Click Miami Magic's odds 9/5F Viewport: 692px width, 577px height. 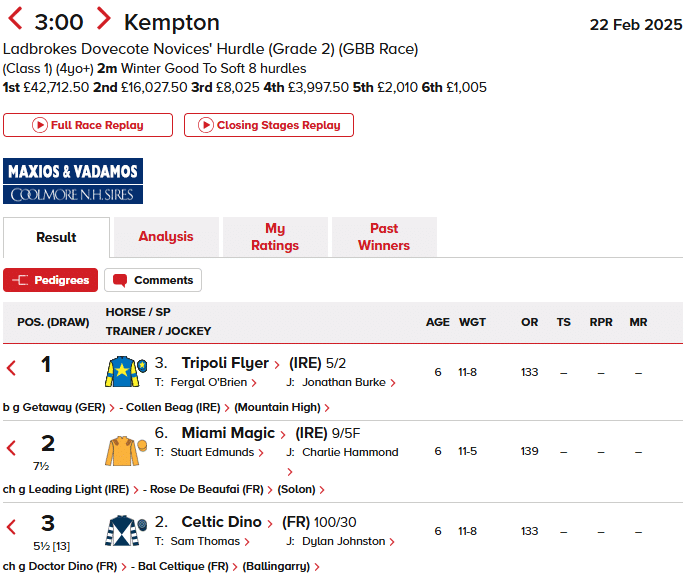coord(346,434)
